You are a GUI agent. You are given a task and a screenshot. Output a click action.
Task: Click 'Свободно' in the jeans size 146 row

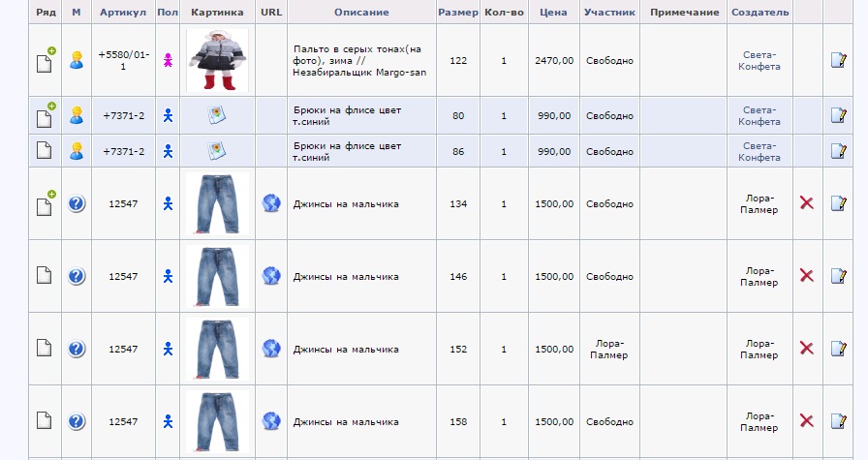pyautogui.click(x=609, y=276)
